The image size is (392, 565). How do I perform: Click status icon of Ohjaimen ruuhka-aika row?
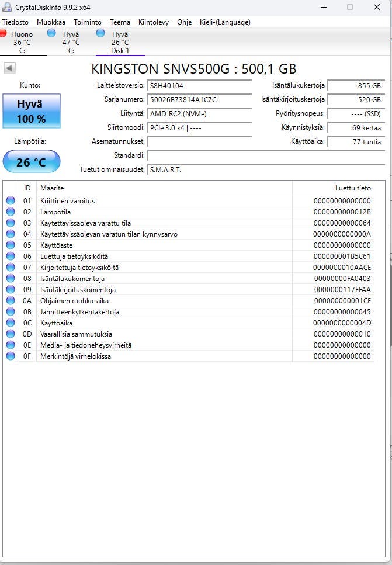[x=11, y=300]
